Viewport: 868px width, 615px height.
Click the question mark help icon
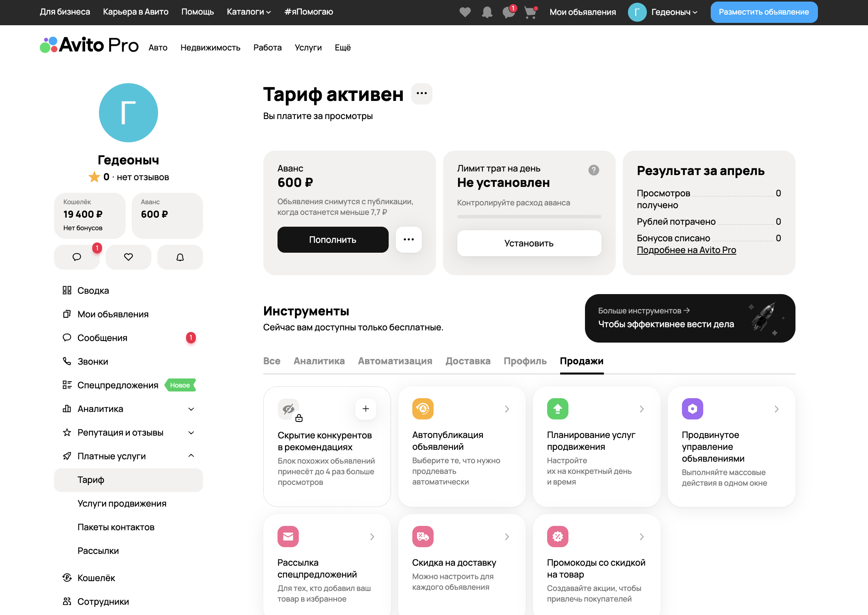click(594, 170)
